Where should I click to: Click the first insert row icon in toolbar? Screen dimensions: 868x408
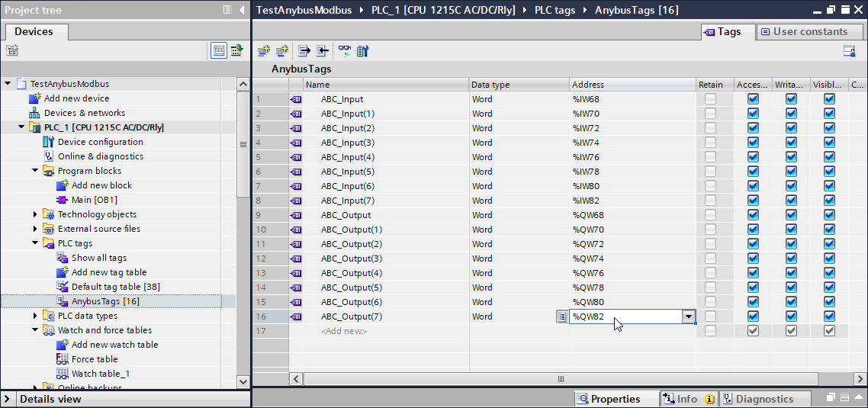click(x=264, y=51)
